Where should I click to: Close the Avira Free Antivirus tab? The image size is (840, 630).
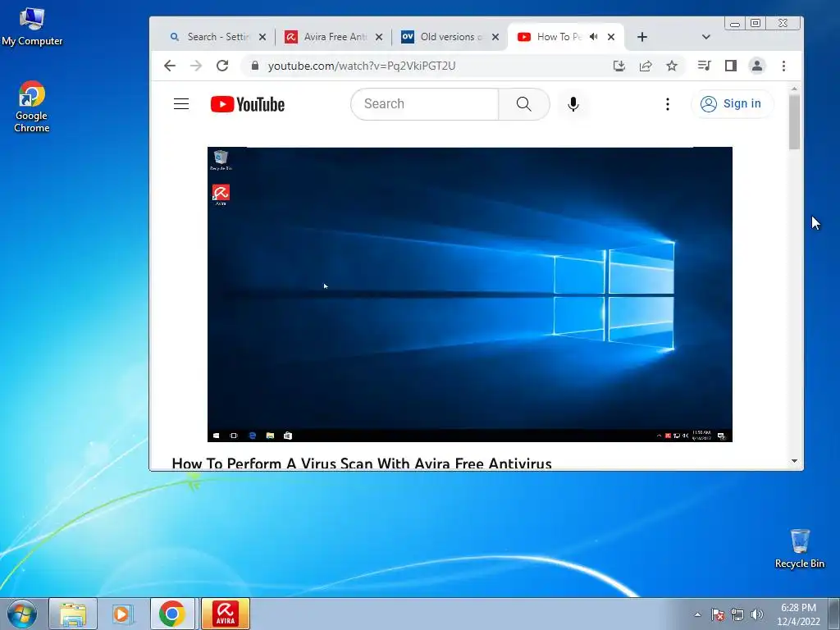[379, 37]
